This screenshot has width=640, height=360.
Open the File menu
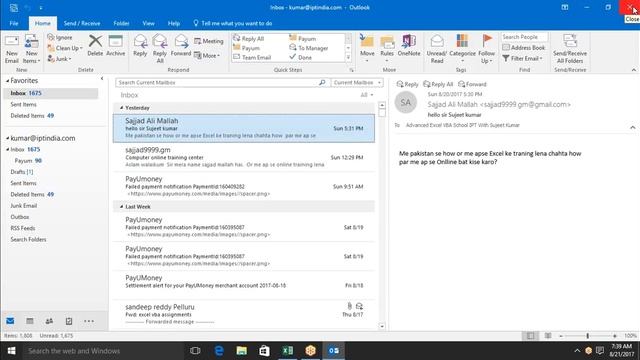tap(14, 23)
